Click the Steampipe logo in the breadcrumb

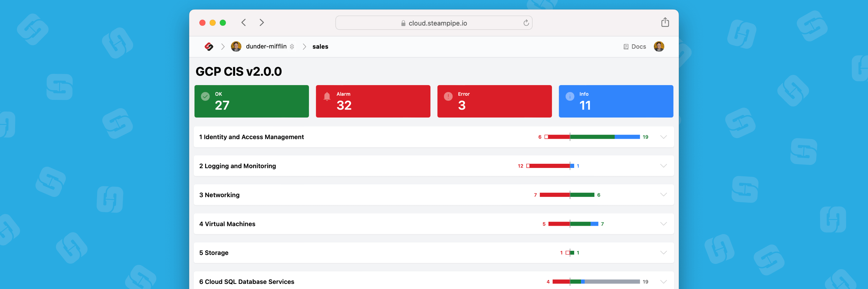coord(209,47)
